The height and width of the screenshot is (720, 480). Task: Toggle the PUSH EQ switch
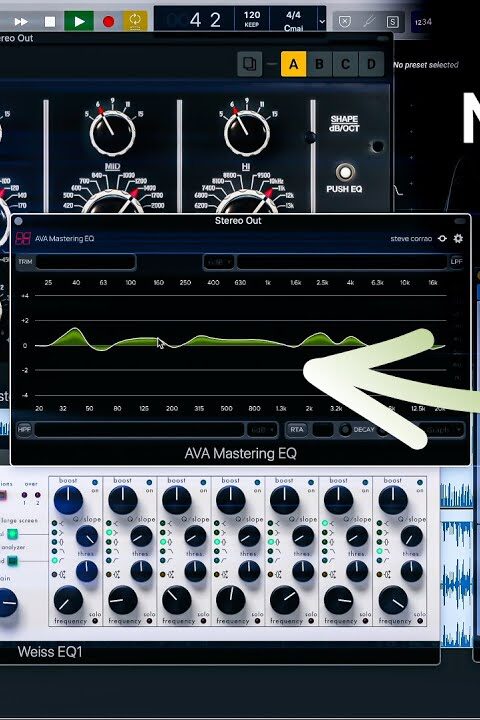tap(344, 173)
